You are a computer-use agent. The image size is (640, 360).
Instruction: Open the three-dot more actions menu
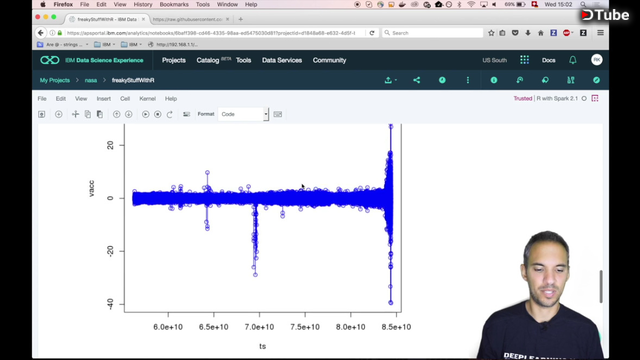click(468, 80)
